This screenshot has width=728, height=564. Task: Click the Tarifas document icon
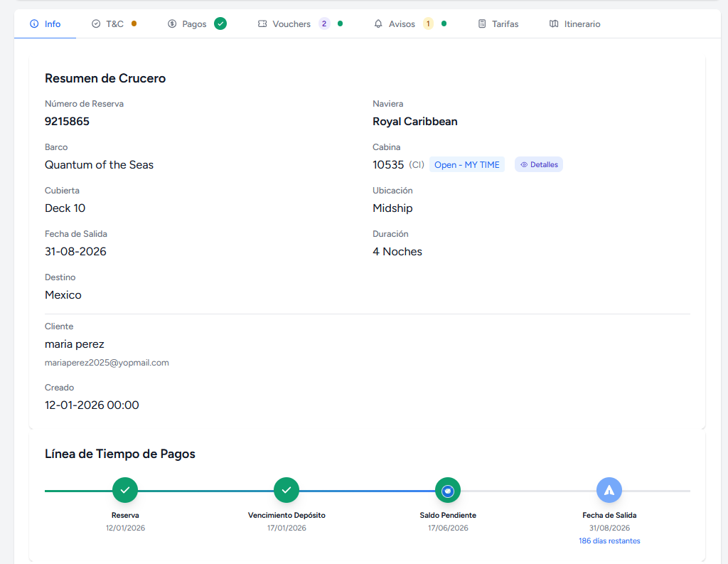click(x=482, y=24)
